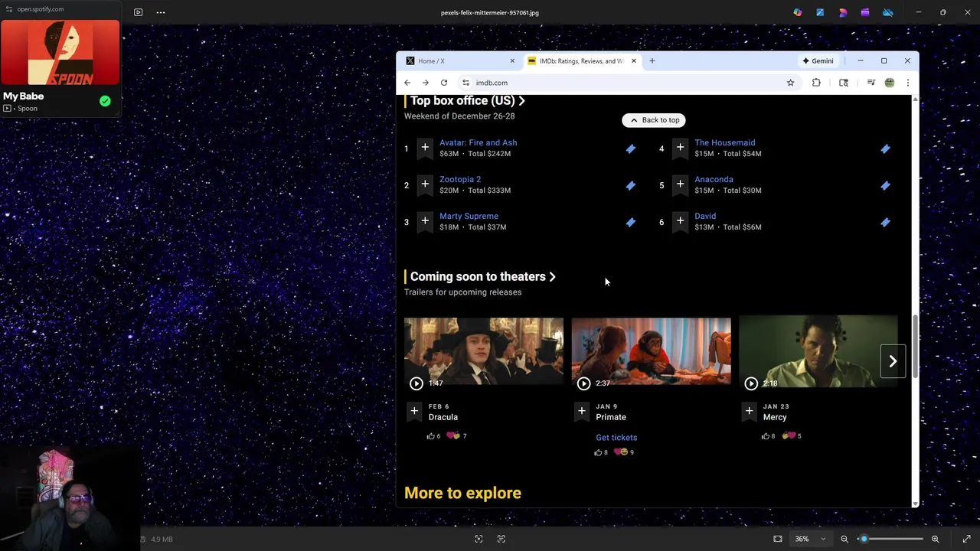Open Chrome media controls icon

(871, 83)
